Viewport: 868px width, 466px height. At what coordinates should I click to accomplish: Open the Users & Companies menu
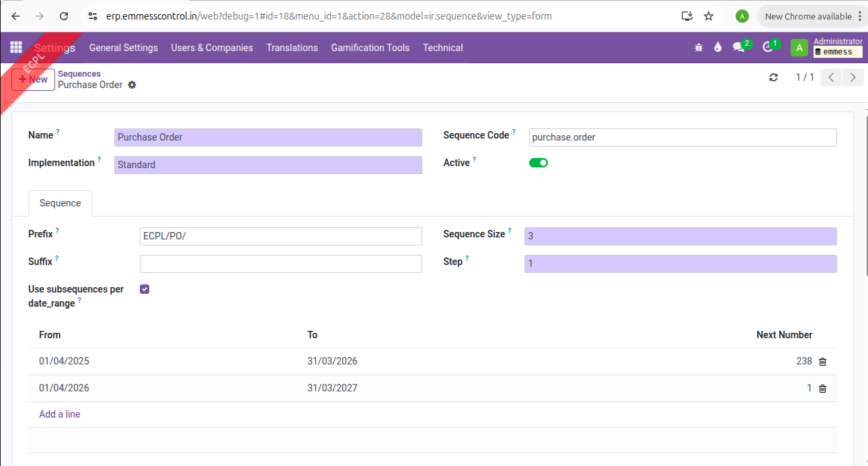coord(212,48)
